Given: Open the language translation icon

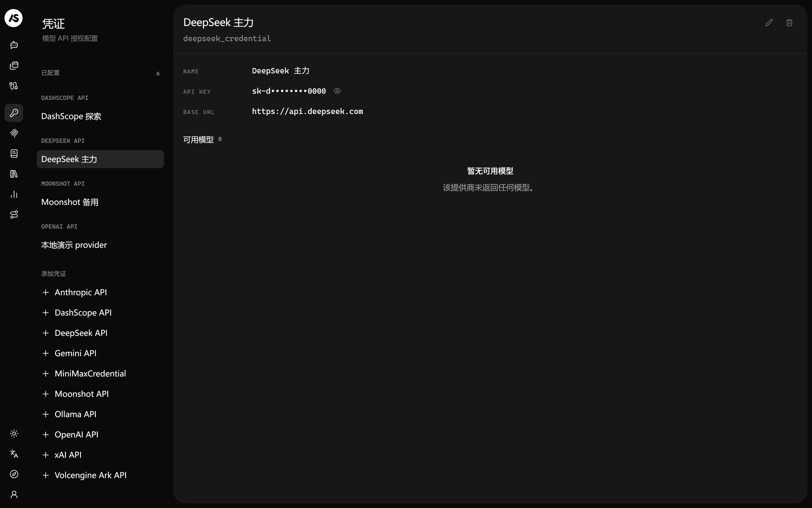Looking at the screenshot, I should (14, 454).
